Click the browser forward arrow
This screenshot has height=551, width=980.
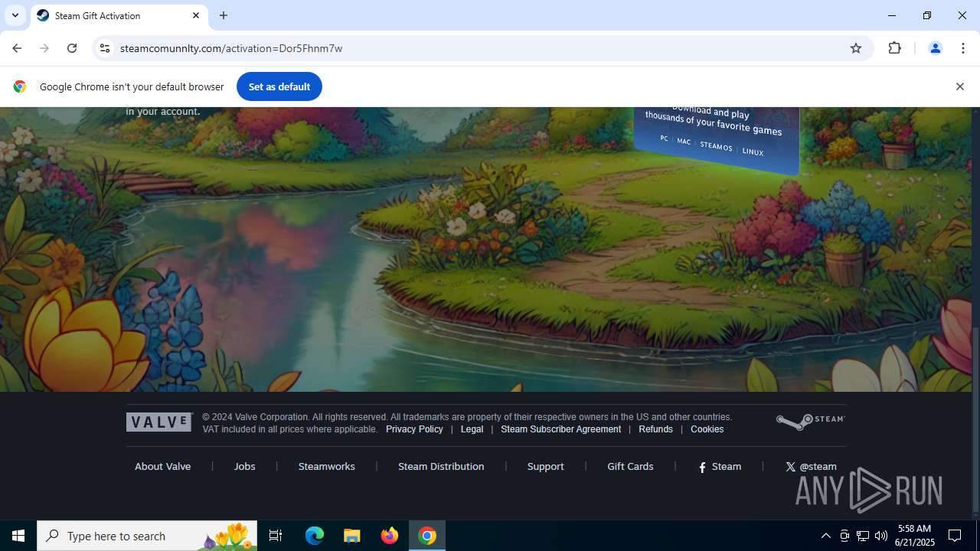pyautogui.click(x=44, y=48)
